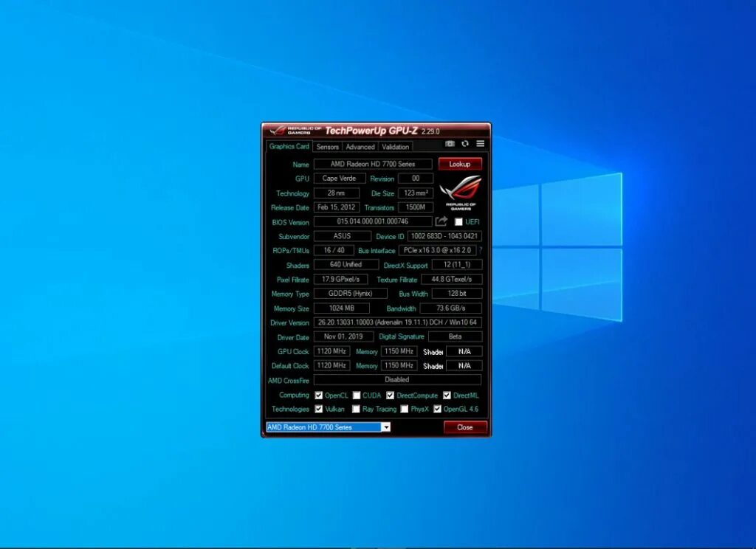This screenshot has height=549, width=756.
Task: Click the GPU Clock row Memory 1150 MHz value
Action: click(399, 351)
